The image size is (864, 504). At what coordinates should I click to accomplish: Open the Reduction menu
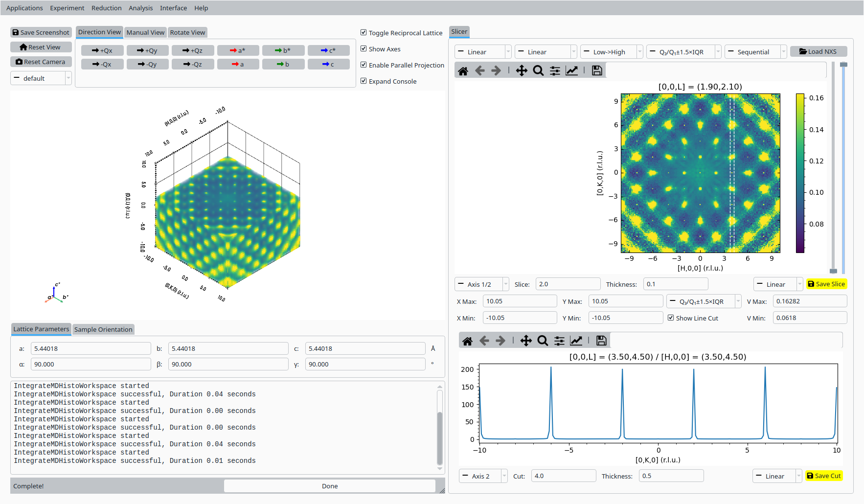pos(106,8)
